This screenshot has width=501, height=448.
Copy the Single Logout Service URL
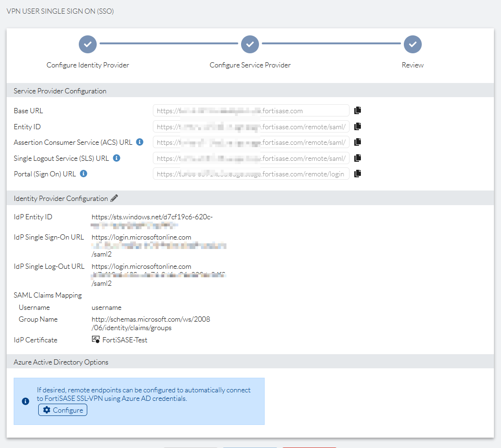[358, 158]
